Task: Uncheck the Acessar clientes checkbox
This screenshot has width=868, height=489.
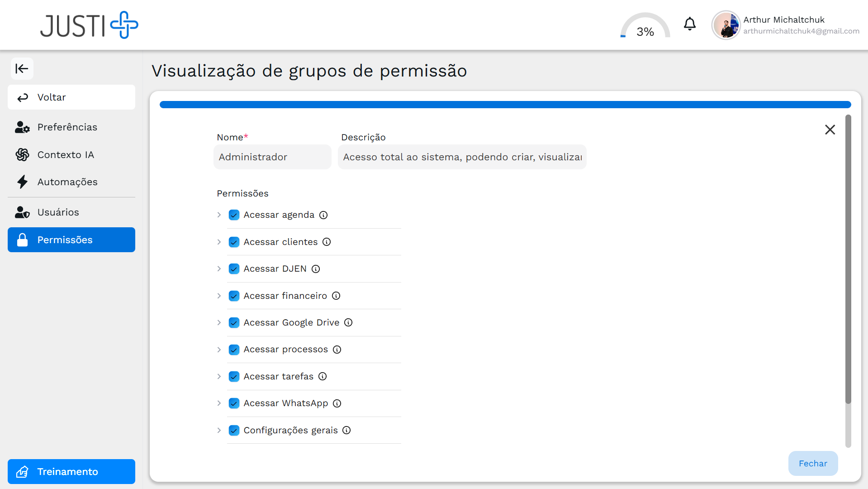Action: pos(234,242)
